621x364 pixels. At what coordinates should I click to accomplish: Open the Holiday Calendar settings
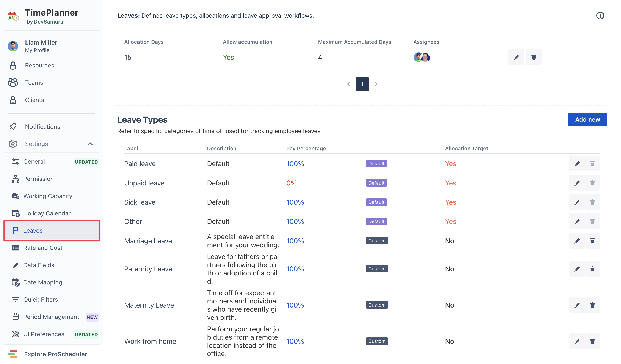coord(47,213)
